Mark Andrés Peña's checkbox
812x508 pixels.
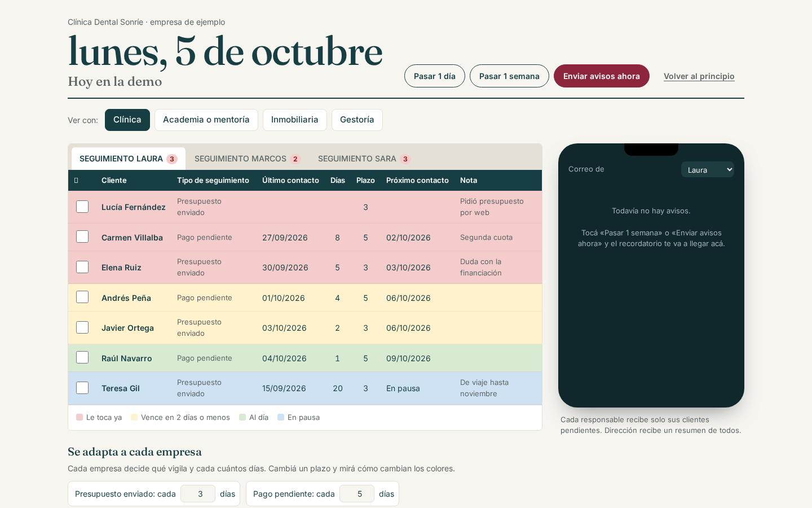pos(82,297)
